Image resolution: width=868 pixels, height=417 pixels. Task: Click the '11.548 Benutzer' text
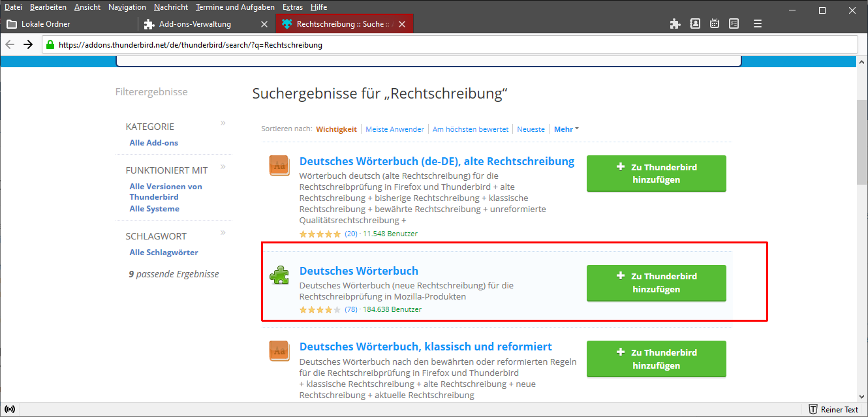coord(390,234)
